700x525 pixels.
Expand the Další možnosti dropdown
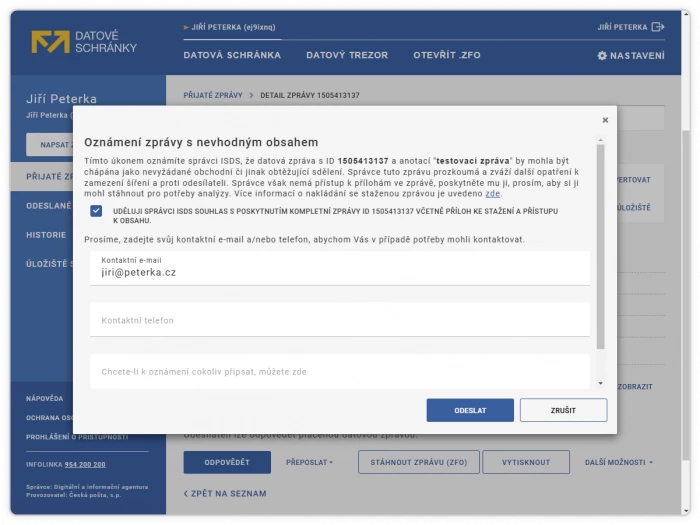pos(619,462)
